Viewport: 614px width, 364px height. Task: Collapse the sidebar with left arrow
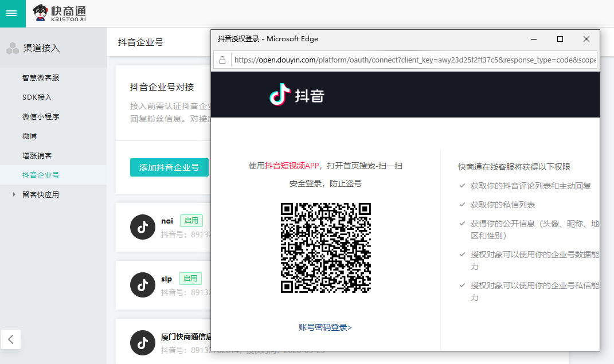[11, 339]
